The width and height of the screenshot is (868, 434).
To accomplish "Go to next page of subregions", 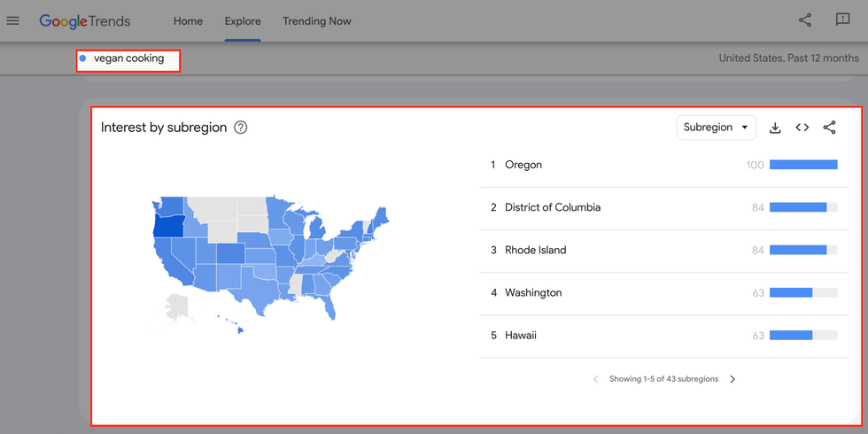I will 732,379.
